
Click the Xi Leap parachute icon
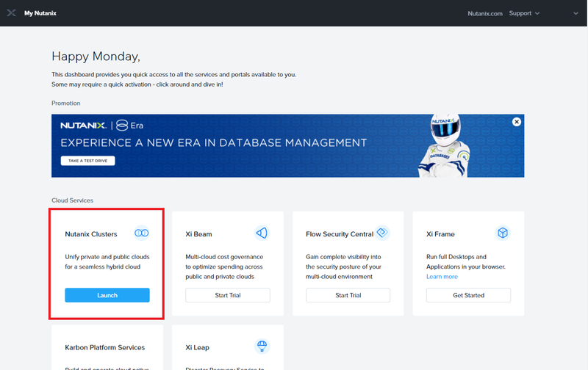click(262, 346)
